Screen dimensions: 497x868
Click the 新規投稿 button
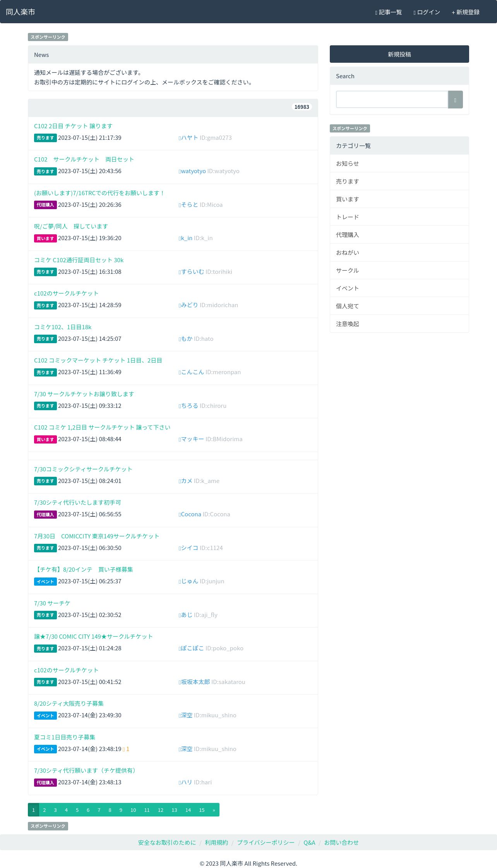(x=399, y=54)
